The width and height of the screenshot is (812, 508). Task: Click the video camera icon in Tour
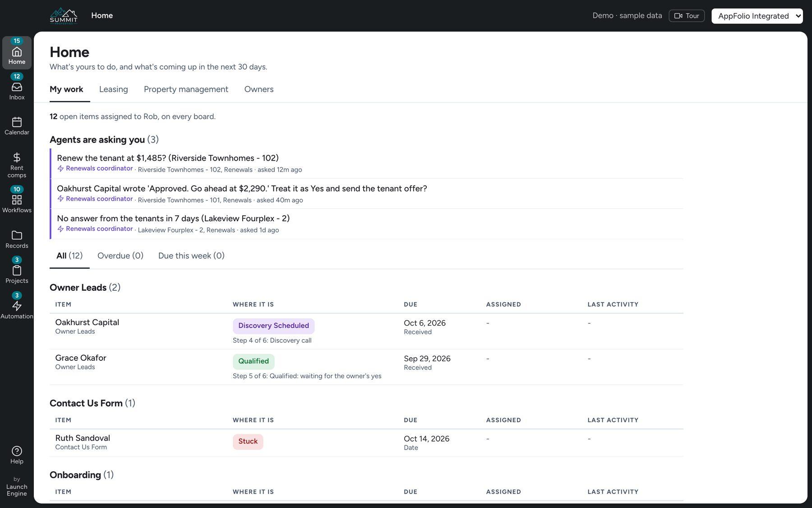(x=678, y=16)
